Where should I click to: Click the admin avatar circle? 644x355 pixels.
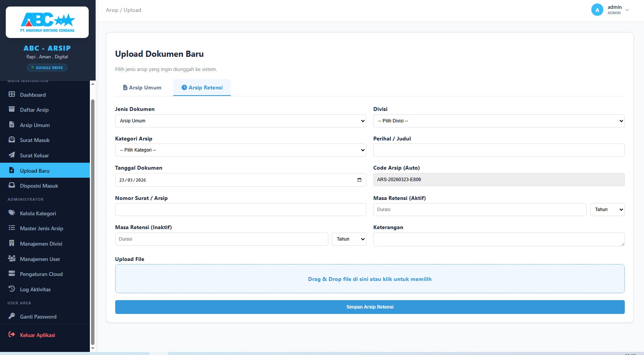click(x=597, y=10)
